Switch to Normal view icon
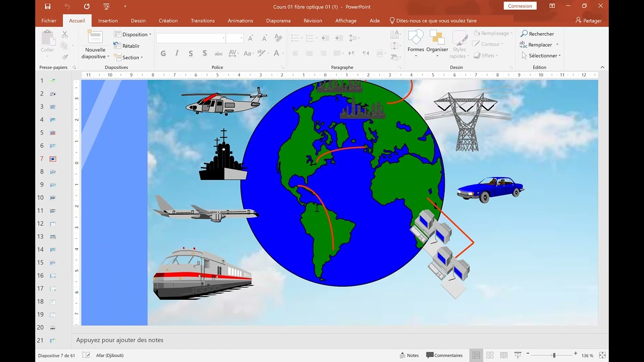The image size is (644, 362). click(476, 355)
